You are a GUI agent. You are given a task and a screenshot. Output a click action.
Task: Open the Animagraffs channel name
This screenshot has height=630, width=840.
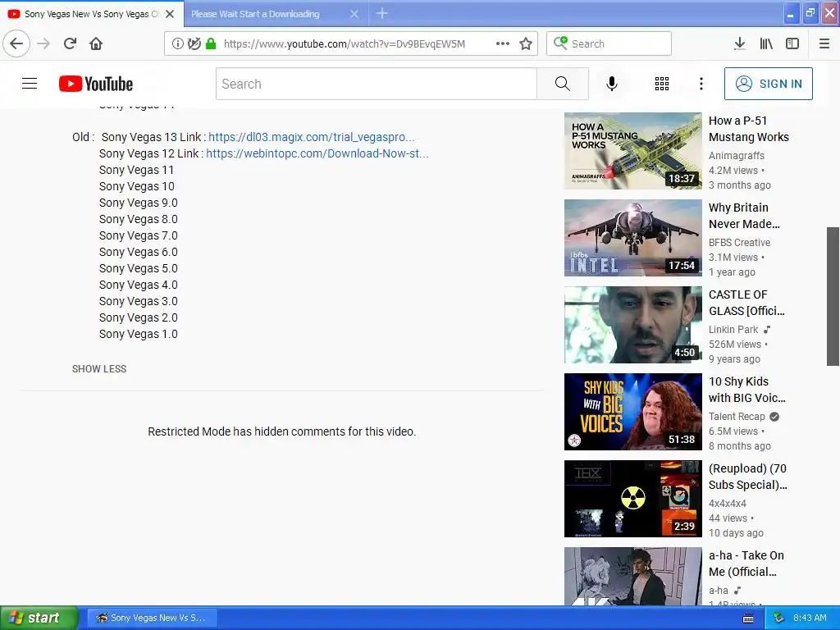click(x=737, y=155)
